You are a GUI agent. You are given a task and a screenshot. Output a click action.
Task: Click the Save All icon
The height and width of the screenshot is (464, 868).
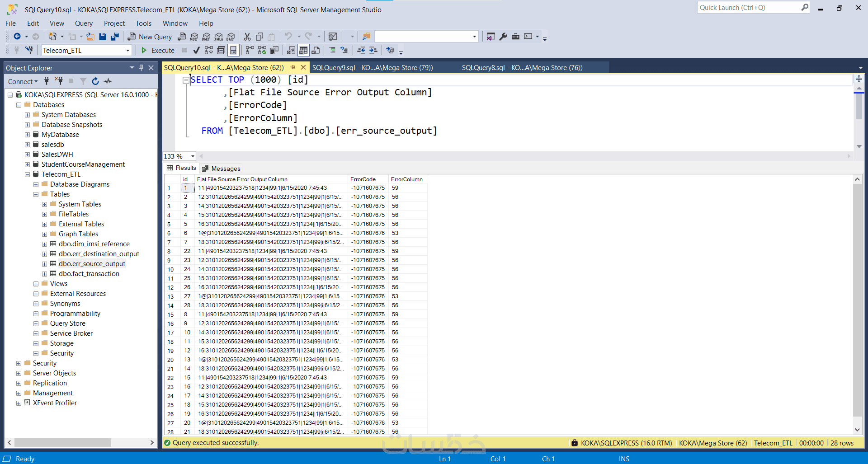[115, 37]
